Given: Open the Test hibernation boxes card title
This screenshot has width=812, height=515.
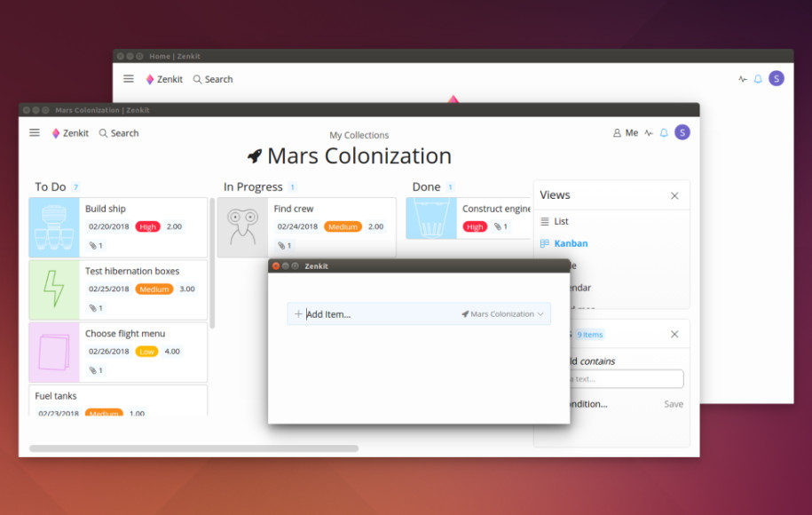Looking at the screenshot, I should [132, 271].
